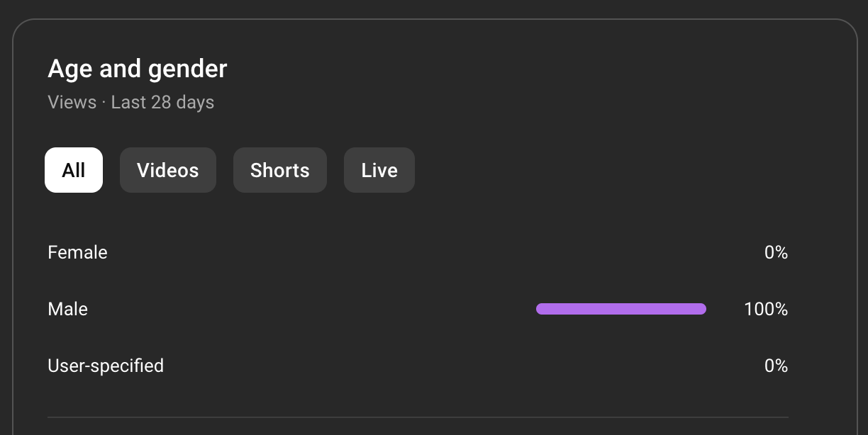The image size is (868, 435).
Task: Show Live audience data
Action: pyautogui.click(x=379, y=170)
